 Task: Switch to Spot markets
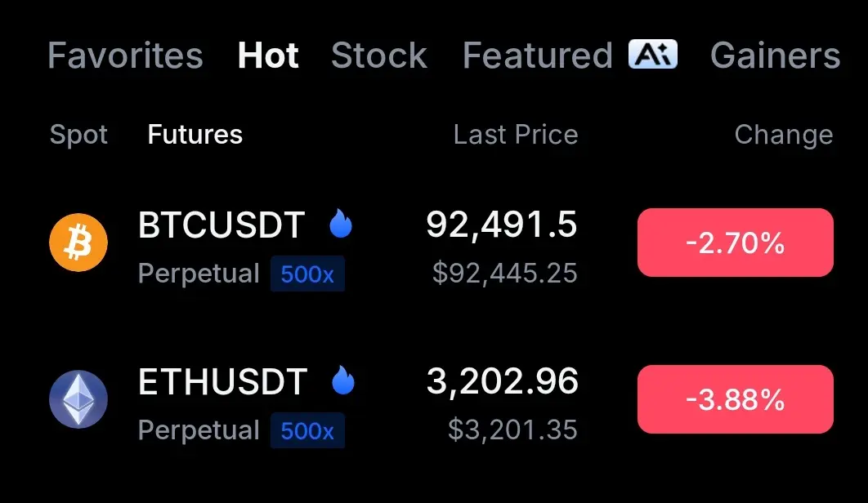click(x=78, y=135)
